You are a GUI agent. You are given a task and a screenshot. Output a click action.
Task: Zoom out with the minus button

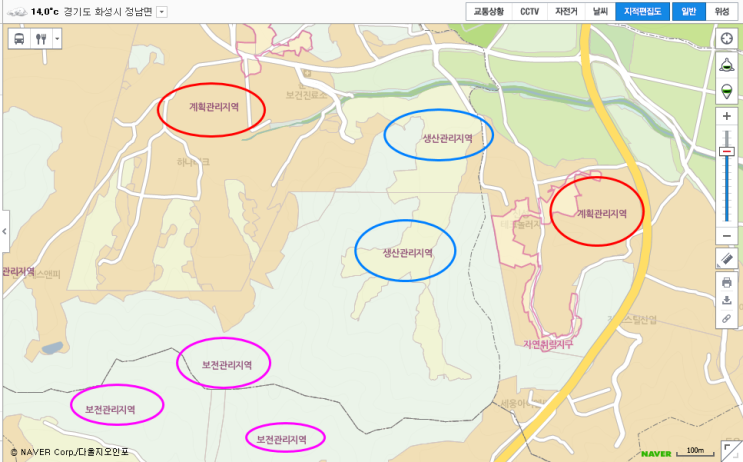coord(726,236)
